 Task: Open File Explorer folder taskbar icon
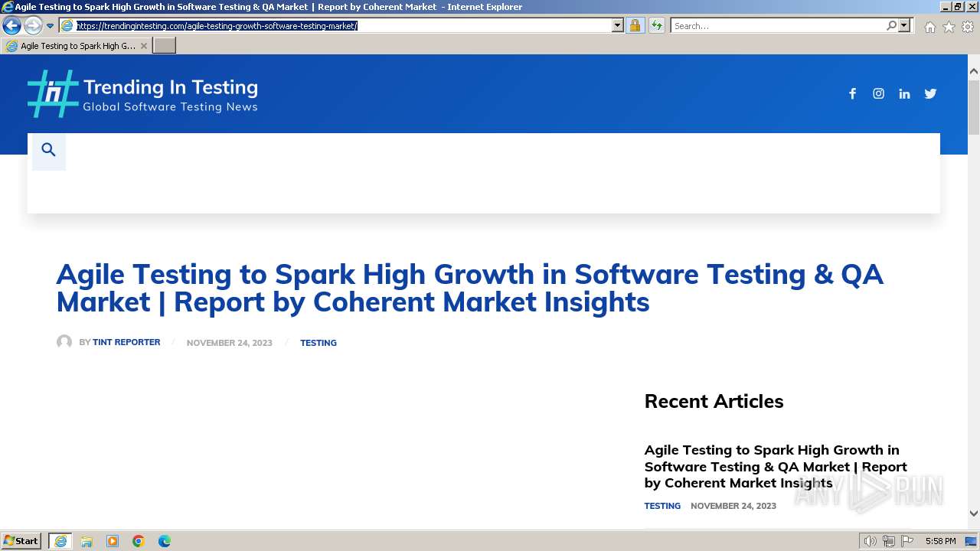pos(87,541)
